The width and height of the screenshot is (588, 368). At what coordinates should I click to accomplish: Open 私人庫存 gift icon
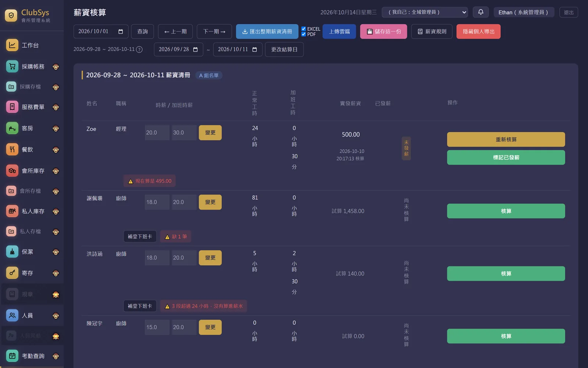(x=12, y=211)
